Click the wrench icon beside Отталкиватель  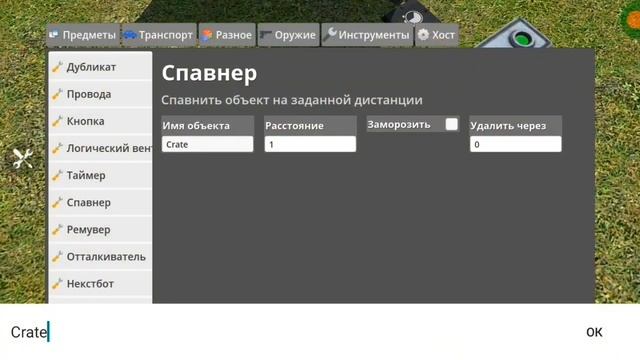pos(57,257)
